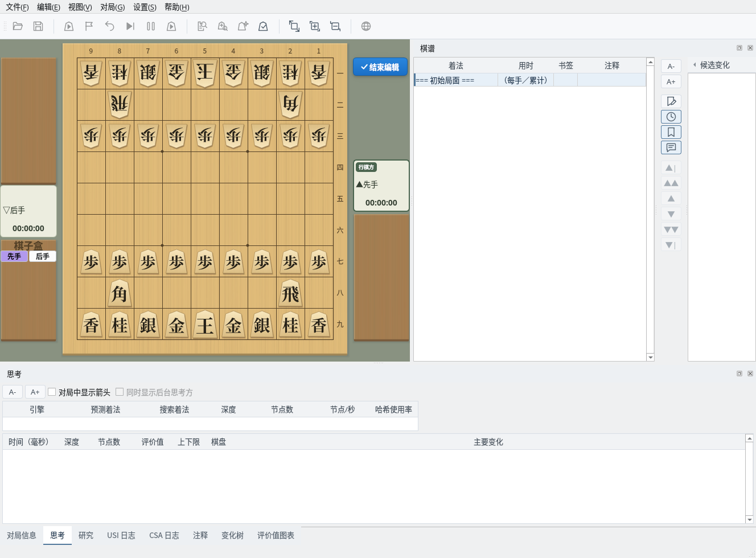Select 先手 in the piece box

point(14,256)
